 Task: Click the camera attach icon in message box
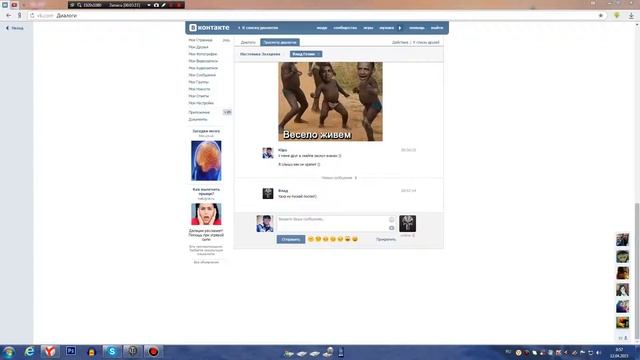391,228
